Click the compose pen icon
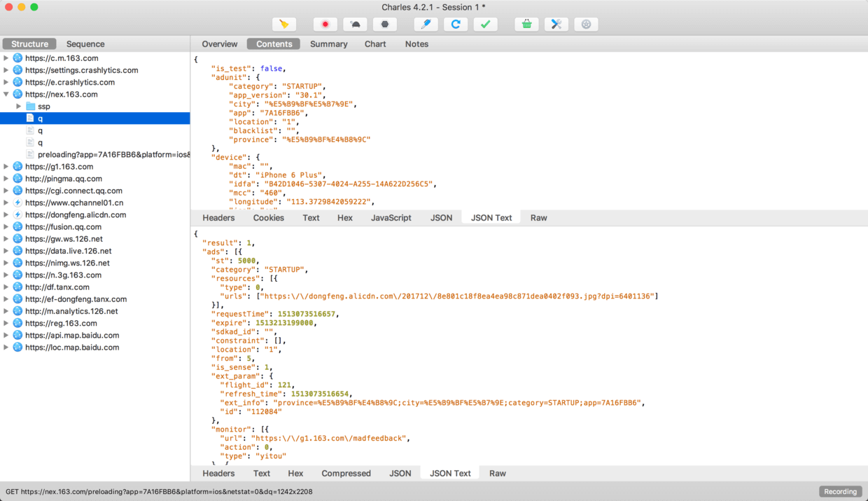The width and height of the screenshot is (868, 501). 426,25
